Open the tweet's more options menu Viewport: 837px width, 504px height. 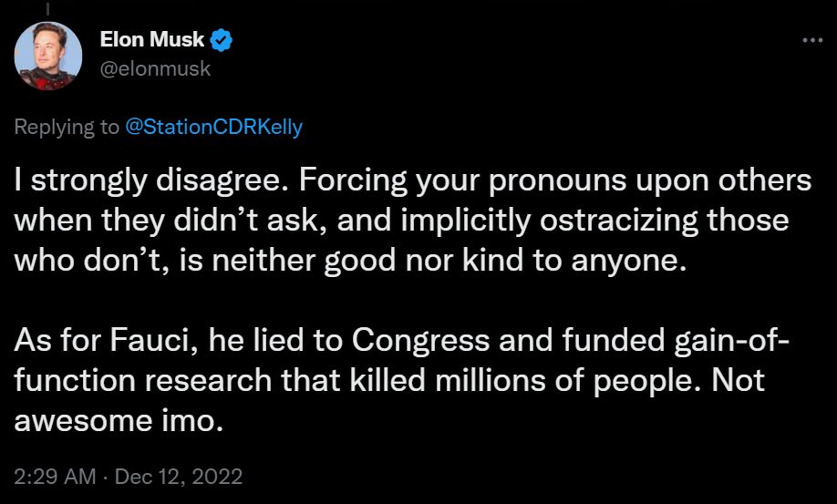pos(811,41)
